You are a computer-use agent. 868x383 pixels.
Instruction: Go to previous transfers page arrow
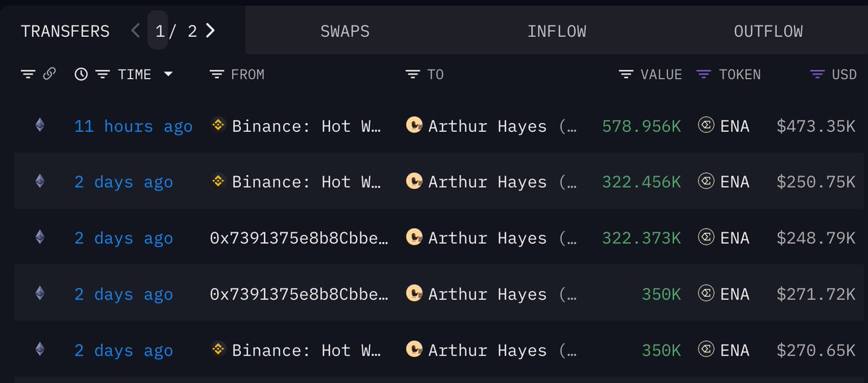click(135, 30)
